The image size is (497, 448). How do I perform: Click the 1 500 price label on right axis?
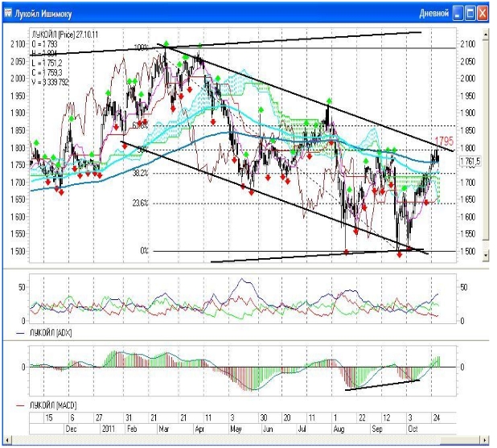468,251
